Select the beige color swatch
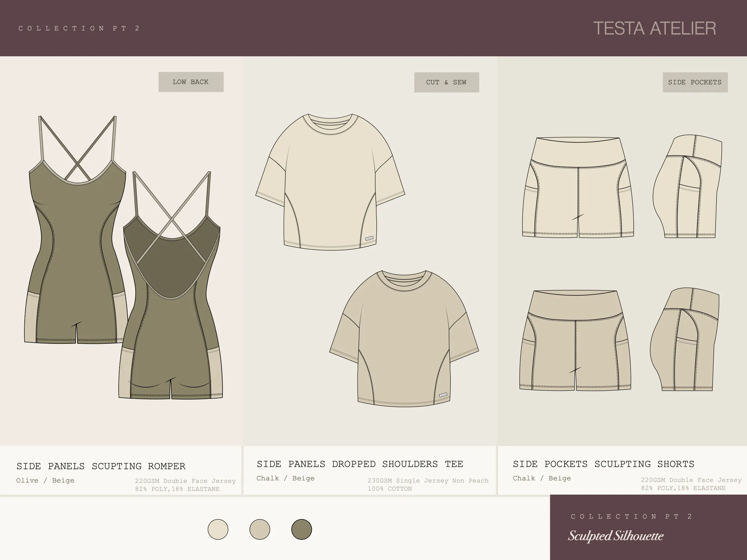The image size is (747, 560). click(260, 529)
